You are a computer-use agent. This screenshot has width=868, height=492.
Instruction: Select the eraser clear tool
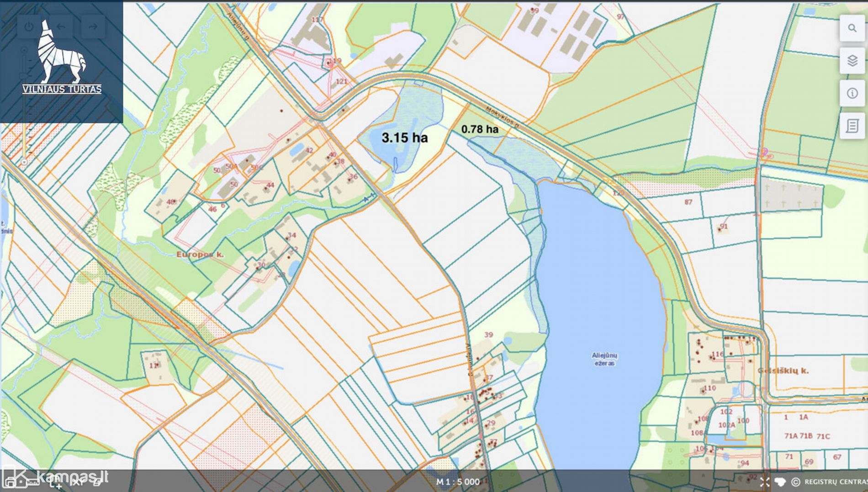point(97,482)
